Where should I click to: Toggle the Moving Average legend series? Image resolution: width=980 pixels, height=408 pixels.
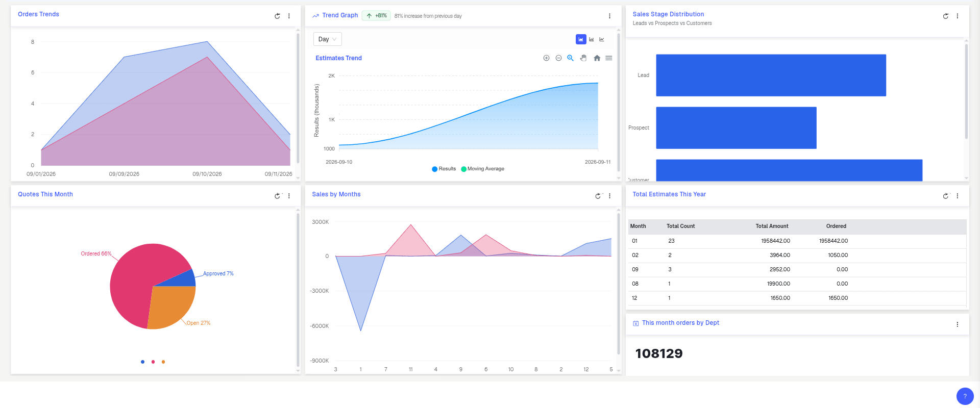[482, 169]
